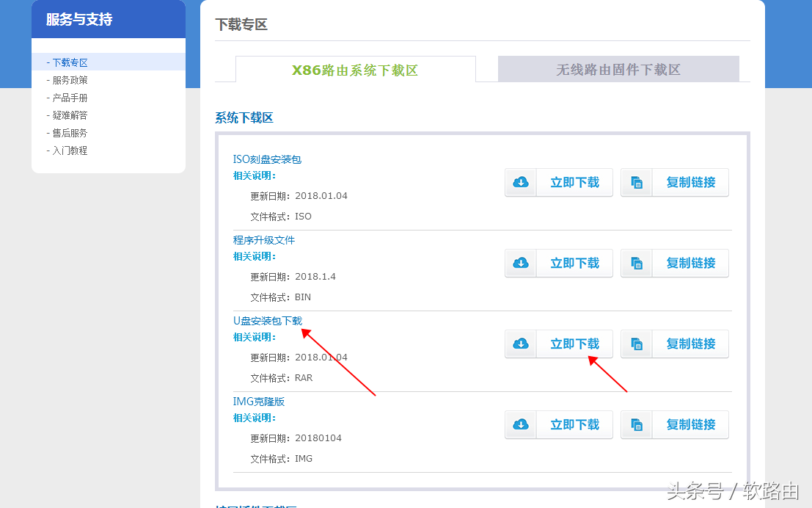Click the IMG克隆版 title link
This screenshot has width=812, height=508.
click(x=258, y=402)
